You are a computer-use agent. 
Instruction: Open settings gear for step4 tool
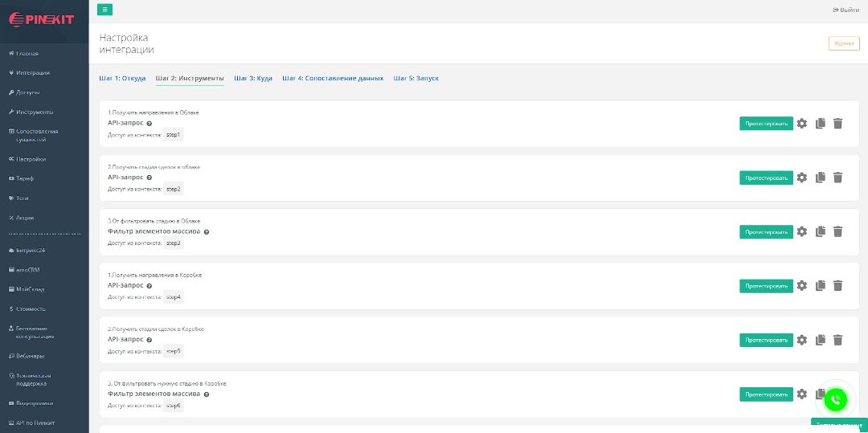click(x=801, y=286)
